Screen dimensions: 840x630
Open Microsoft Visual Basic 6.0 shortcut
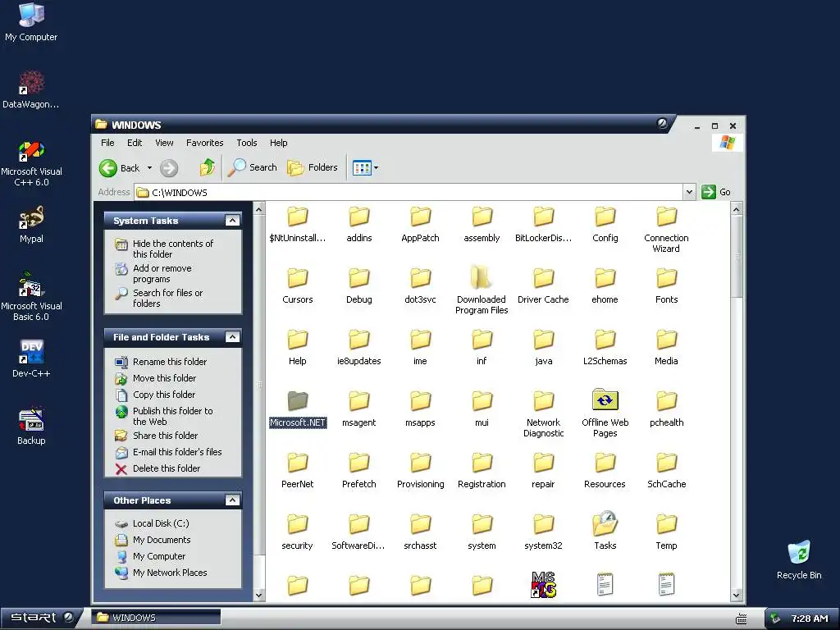click(x=31, y=297)
